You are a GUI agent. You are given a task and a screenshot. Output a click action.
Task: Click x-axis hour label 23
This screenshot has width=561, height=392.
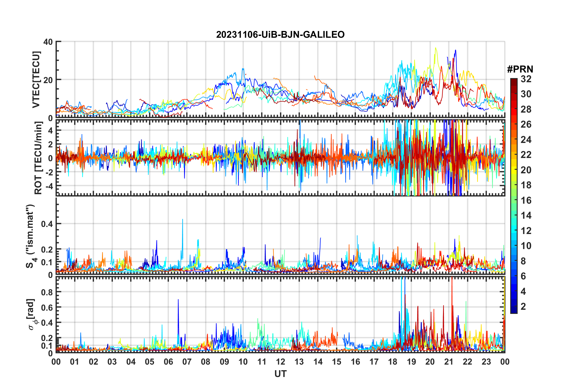coord(486,362)
